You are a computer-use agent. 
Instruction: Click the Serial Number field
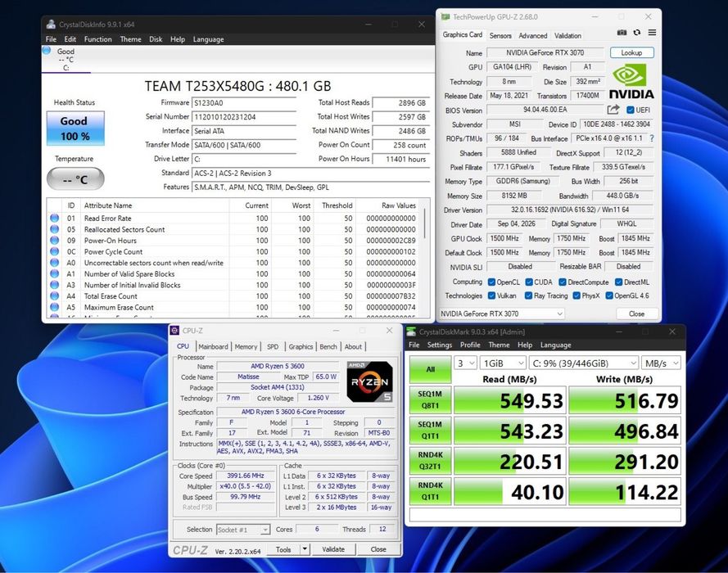coord(244,117)
